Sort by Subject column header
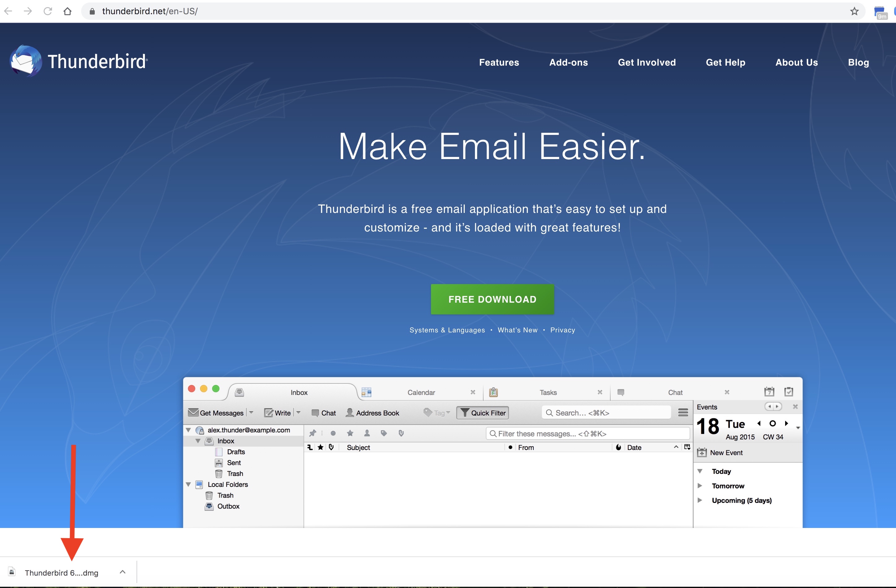Screen dimensions: 896x588 tap(359, 447)
